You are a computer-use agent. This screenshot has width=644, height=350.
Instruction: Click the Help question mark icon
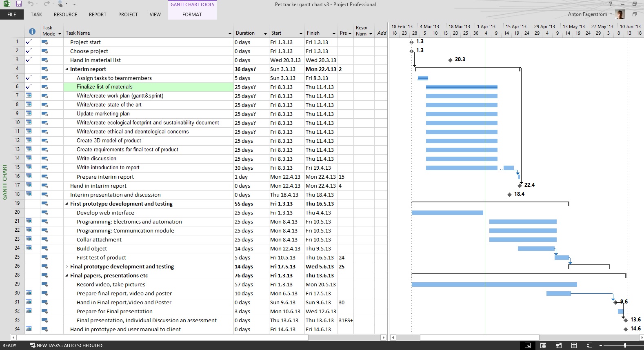611,4
